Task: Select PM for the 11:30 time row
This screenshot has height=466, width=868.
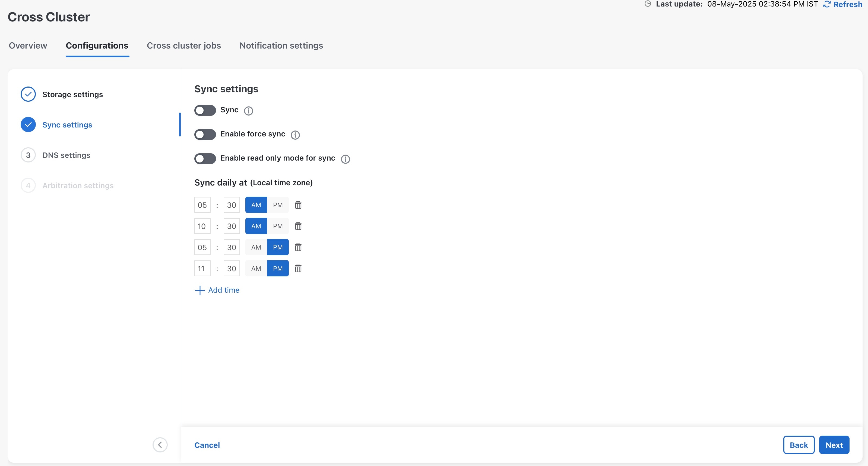Action: coord(278,269)
